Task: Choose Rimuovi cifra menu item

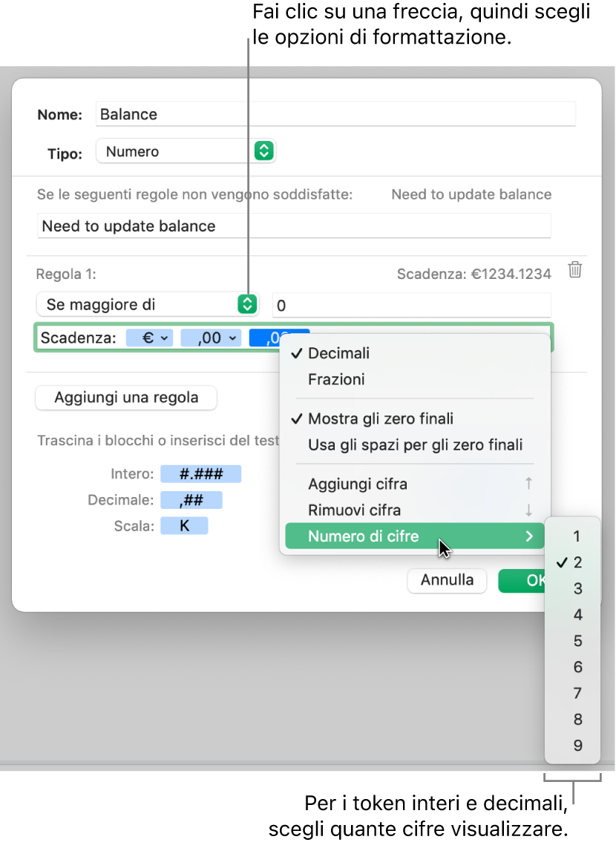Action: (x=415, y=510)
